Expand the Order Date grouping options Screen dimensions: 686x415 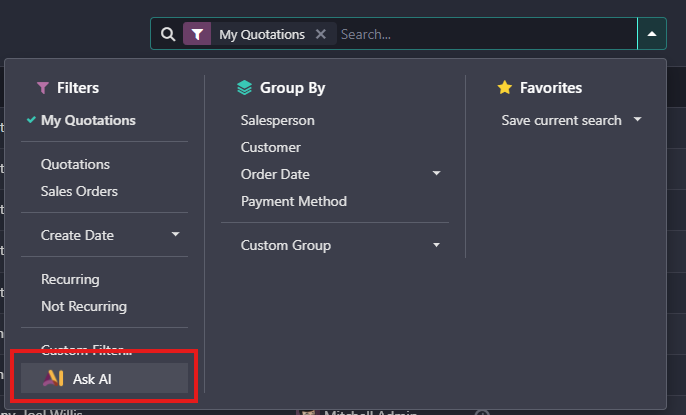click(436, 174)
